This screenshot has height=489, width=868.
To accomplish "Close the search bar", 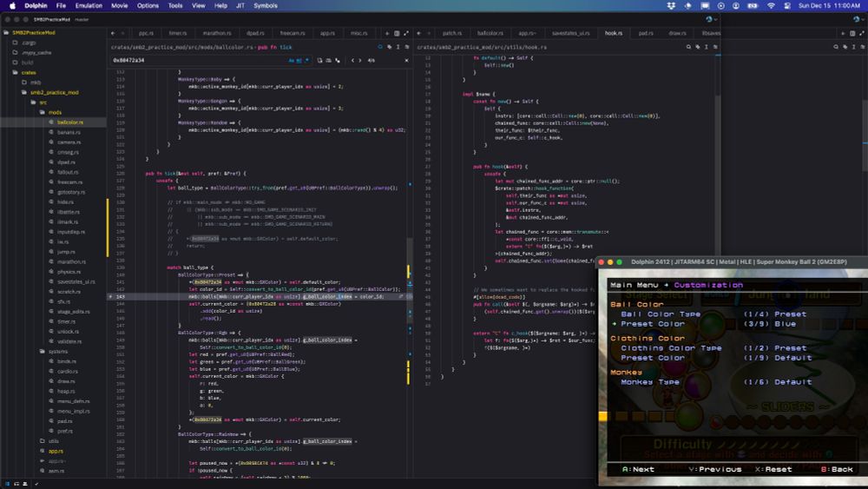I will tap(406, 60).
